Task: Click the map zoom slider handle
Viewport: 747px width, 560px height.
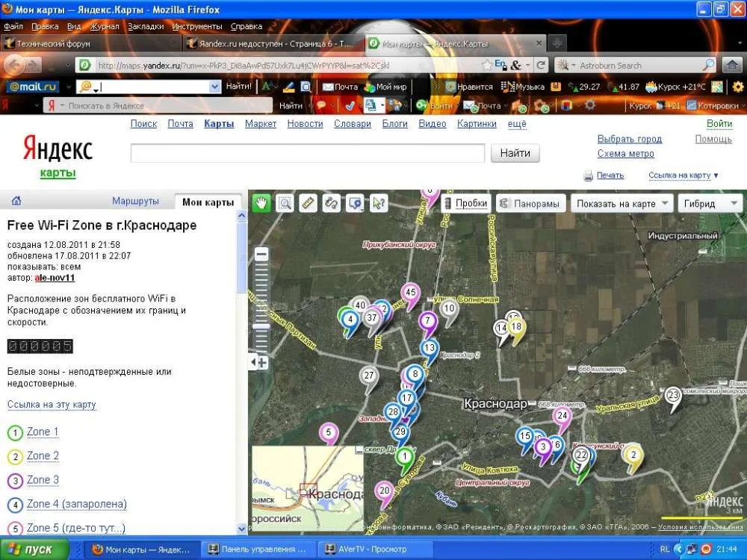Action: pyautogui.click(x=261, y=327)
